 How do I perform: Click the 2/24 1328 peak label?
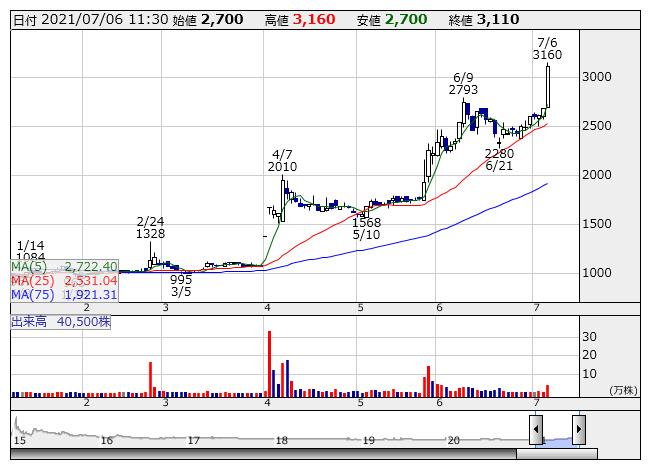[x=150, y=228]
